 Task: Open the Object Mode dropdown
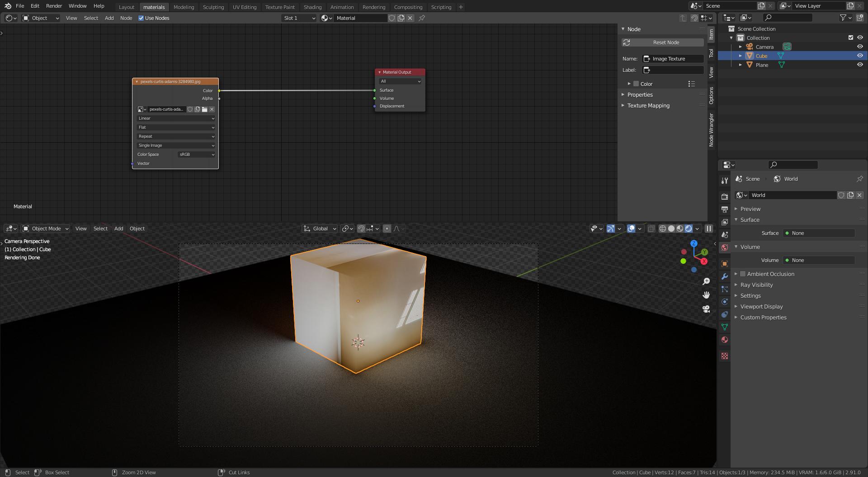45,229
